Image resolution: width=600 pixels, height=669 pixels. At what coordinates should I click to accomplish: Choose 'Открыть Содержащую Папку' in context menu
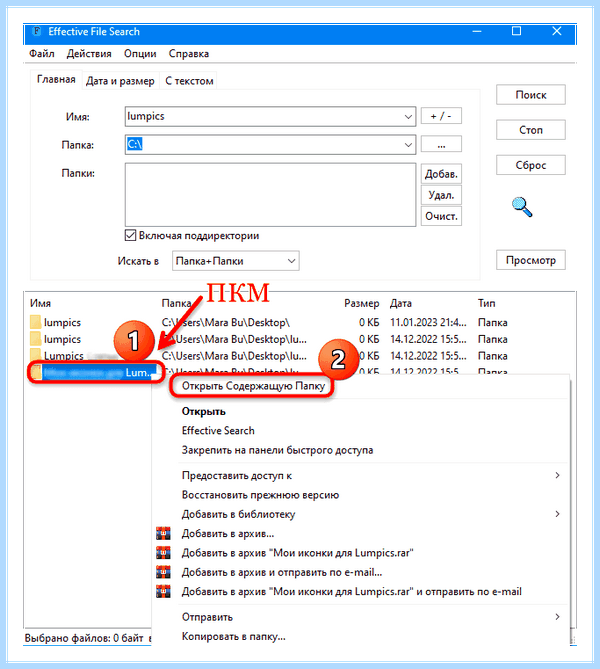[x=253, y=386]
